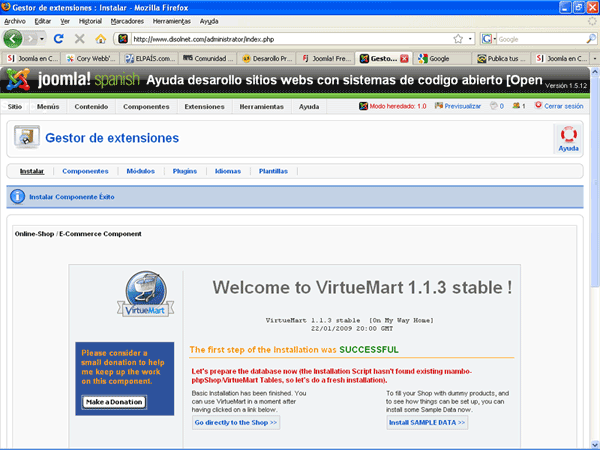Open the back/forward history dropdown arrow

[x=42, y=39]
